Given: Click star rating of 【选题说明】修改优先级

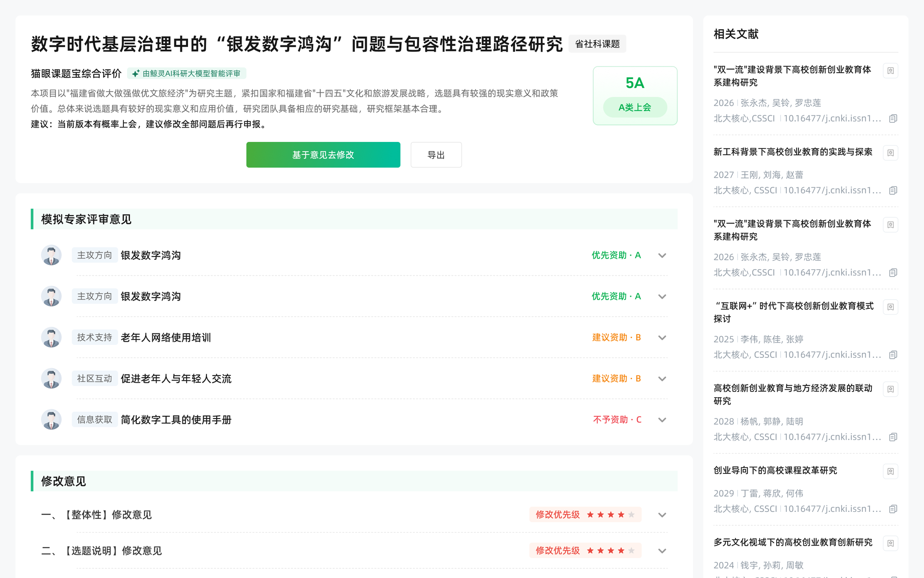Looking at the screenshot, I should click(x=610, y=551).
